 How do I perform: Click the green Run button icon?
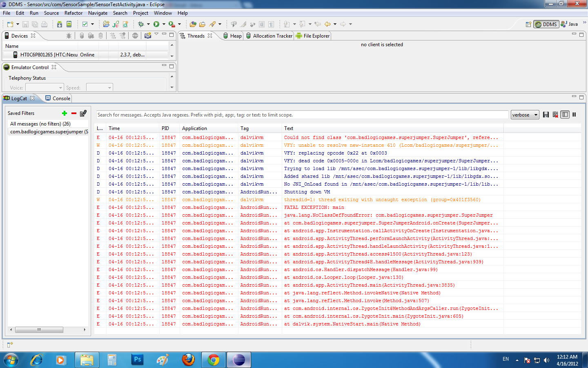156,24
